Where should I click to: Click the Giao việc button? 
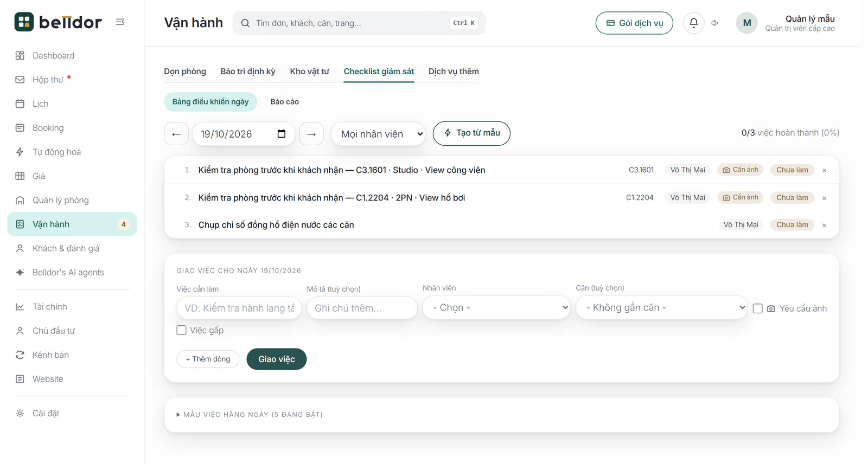(277, 359)
